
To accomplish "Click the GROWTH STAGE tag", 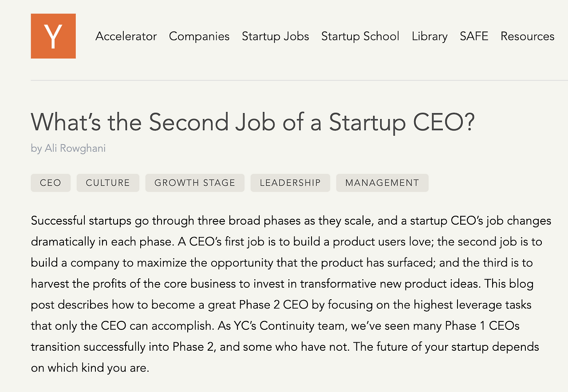I will (x=194, y=183).
